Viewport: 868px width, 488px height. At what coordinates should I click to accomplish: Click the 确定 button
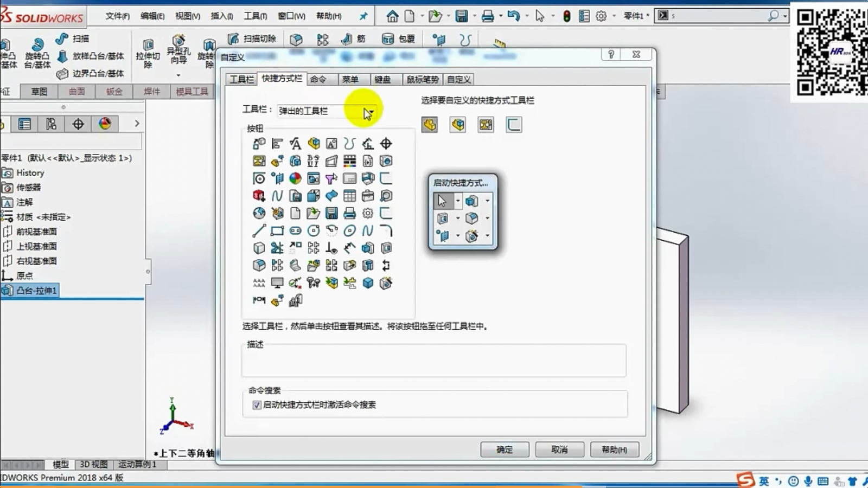[505, 450]
